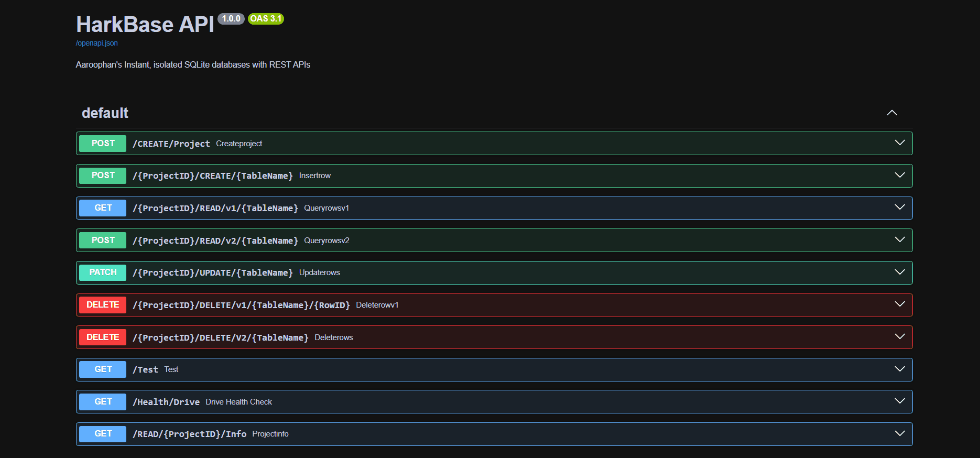Collapse the default section chevron
The image size is (980, 458).
coord(891,113)
